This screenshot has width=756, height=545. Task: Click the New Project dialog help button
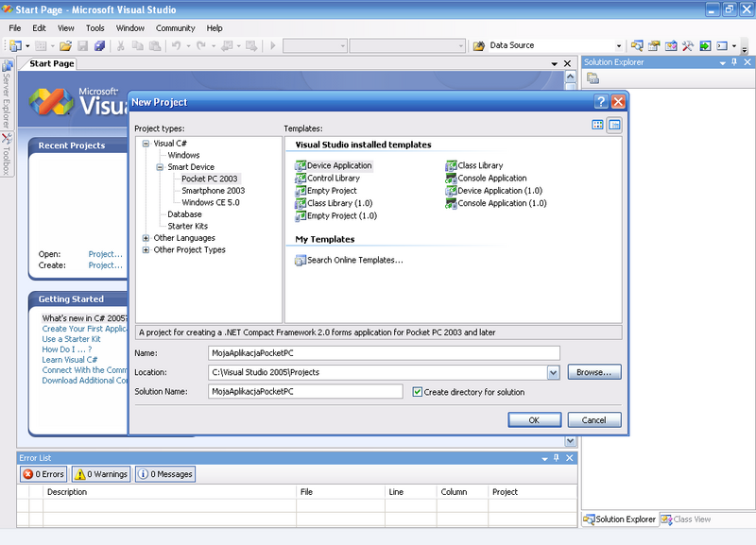pyautogui.click(x=601, y=102)
